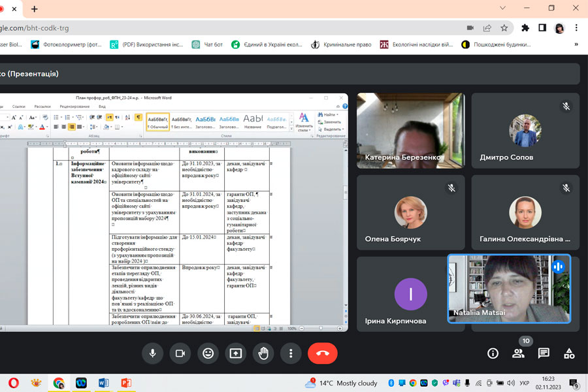Image resolution: width=588 pixels, height=392 pixels.
Task: Click Word zoom slider handle
Action: tap(321, 328)
